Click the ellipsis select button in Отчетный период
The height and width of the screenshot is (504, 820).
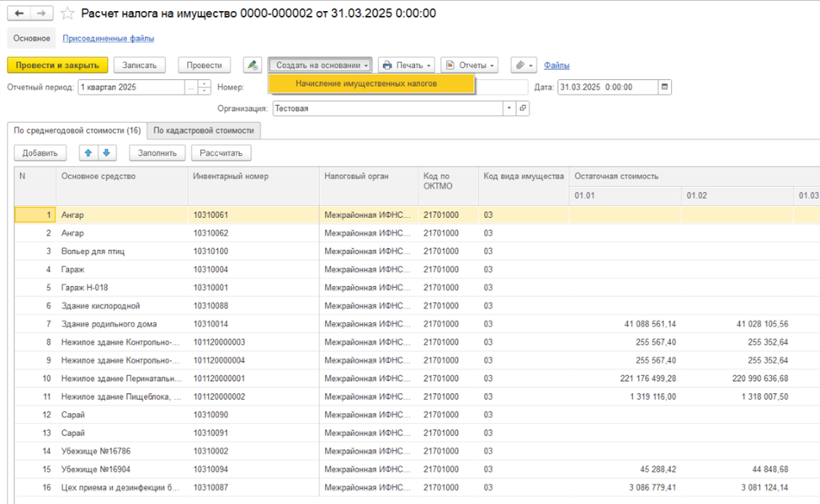click(x=191, y=88)
